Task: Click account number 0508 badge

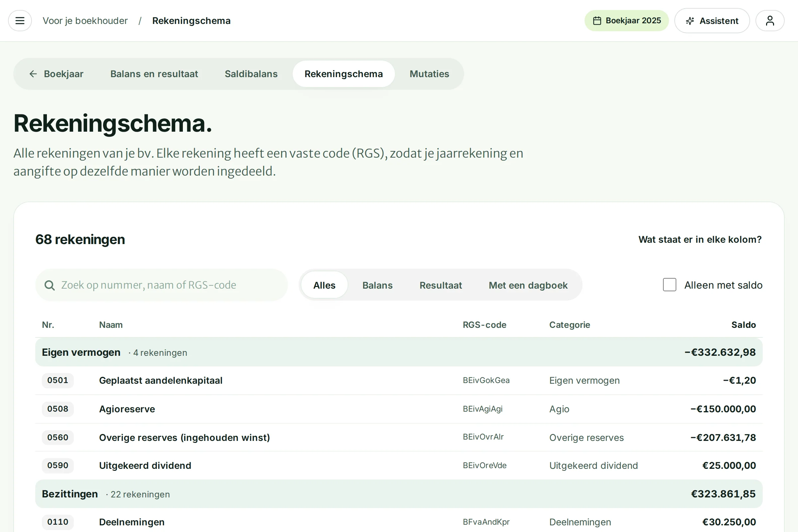Action: pyautogui.click(x=58, y=409)
